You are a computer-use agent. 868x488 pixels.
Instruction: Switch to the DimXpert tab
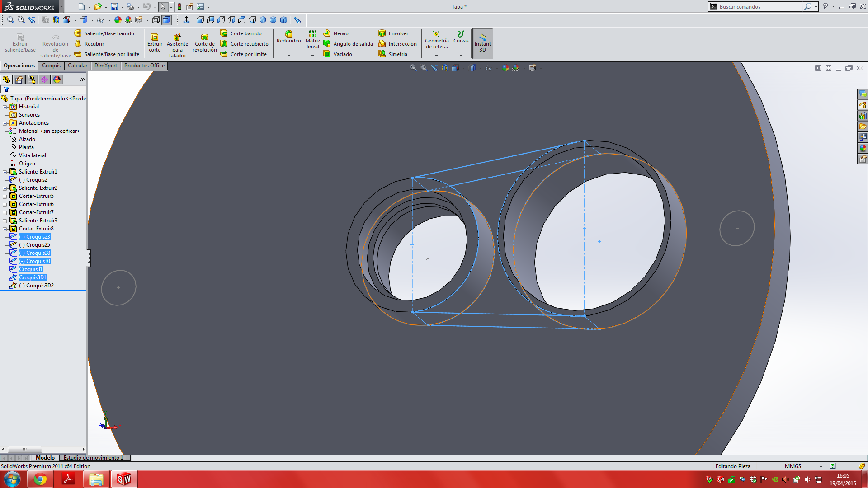click(105, 66)
